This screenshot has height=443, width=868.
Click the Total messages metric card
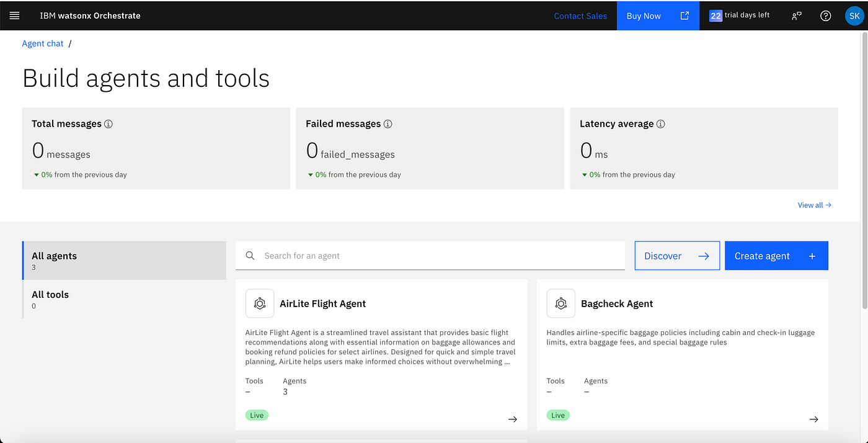click(x=156, y=148)
